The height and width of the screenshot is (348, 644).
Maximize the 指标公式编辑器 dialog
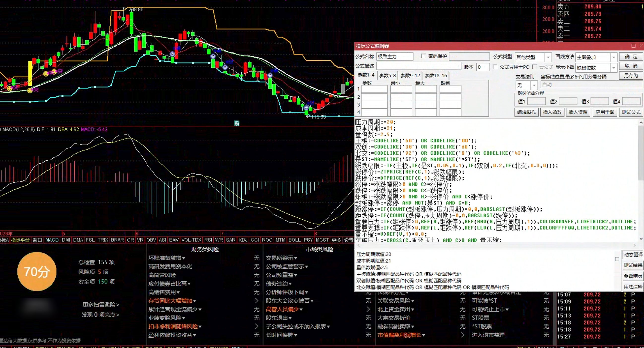pos(633,46)
